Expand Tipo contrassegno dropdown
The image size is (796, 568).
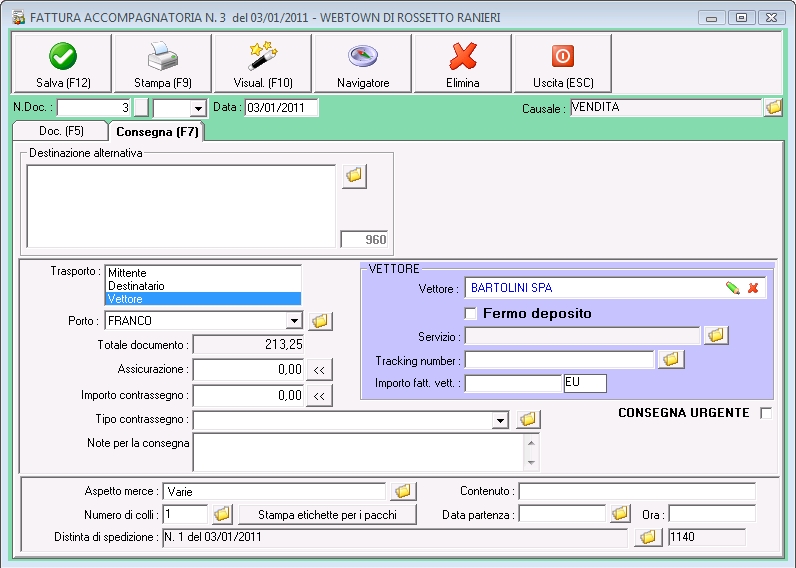(501, 420)
